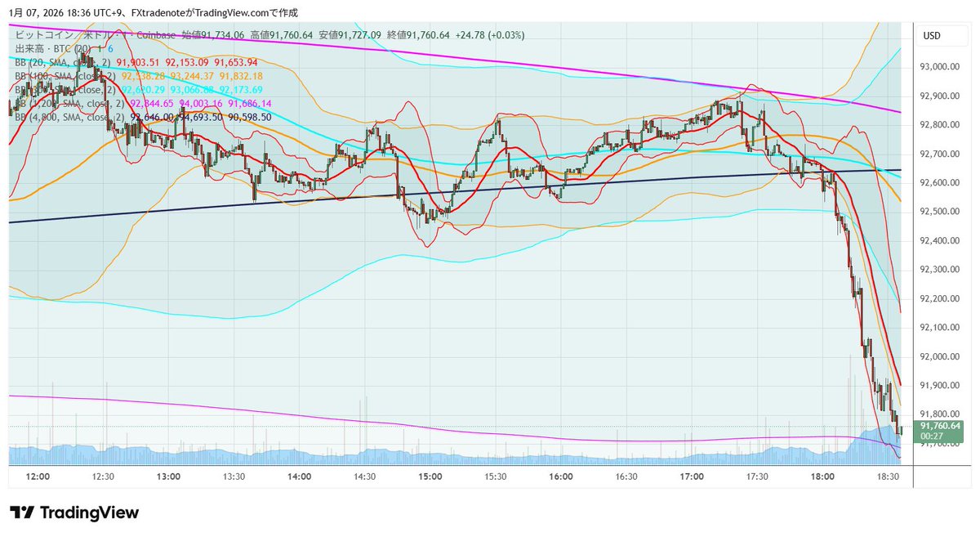The image size is (980, 537).
Task: Click the 13:00 time axis label
Action: tap(168, 477)
